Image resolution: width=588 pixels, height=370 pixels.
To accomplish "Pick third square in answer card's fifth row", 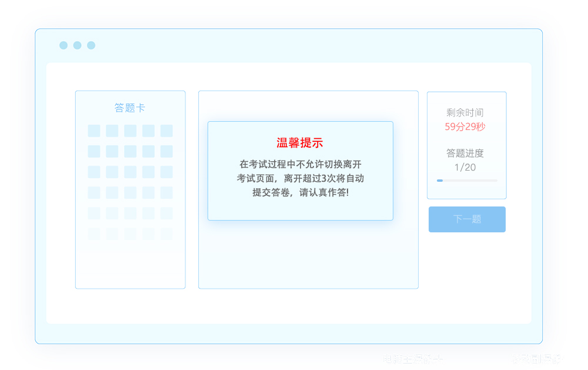I will coord(130,213).
